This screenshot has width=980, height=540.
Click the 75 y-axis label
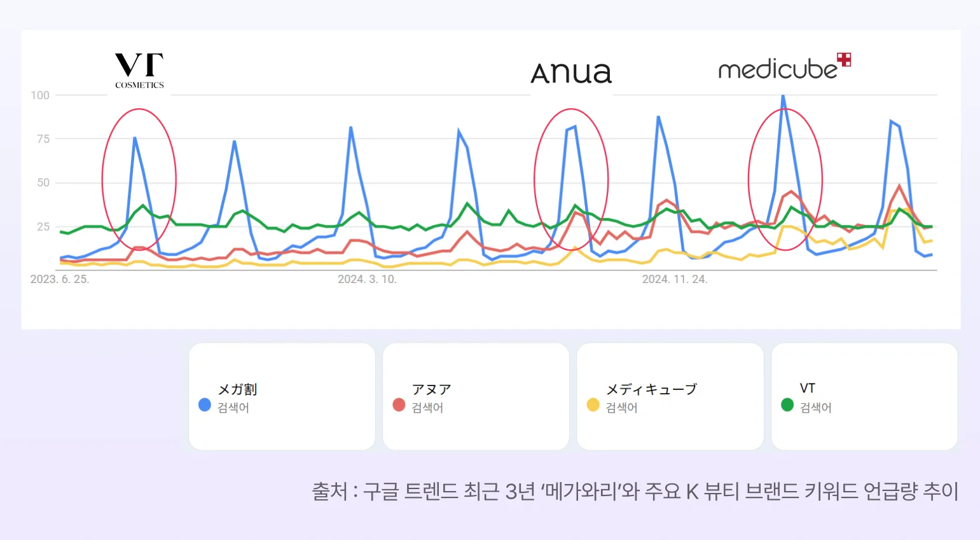pyautogui.click(x=43, y=139)
